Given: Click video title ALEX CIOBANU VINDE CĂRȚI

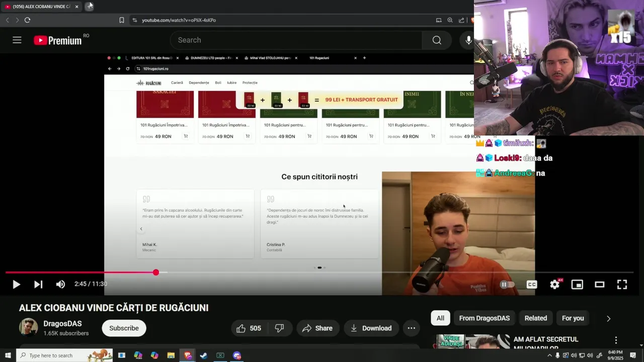Looking at the screenshot, I should pos(114,308).
